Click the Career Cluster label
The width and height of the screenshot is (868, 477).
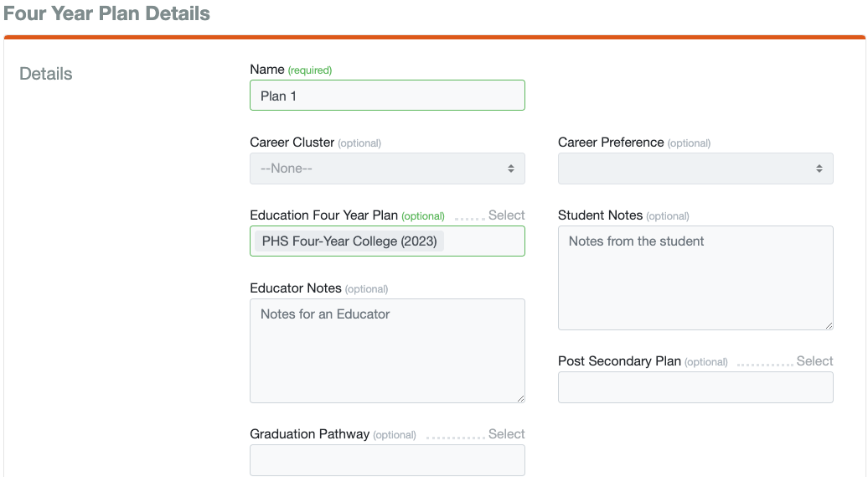tap(292, 143)
